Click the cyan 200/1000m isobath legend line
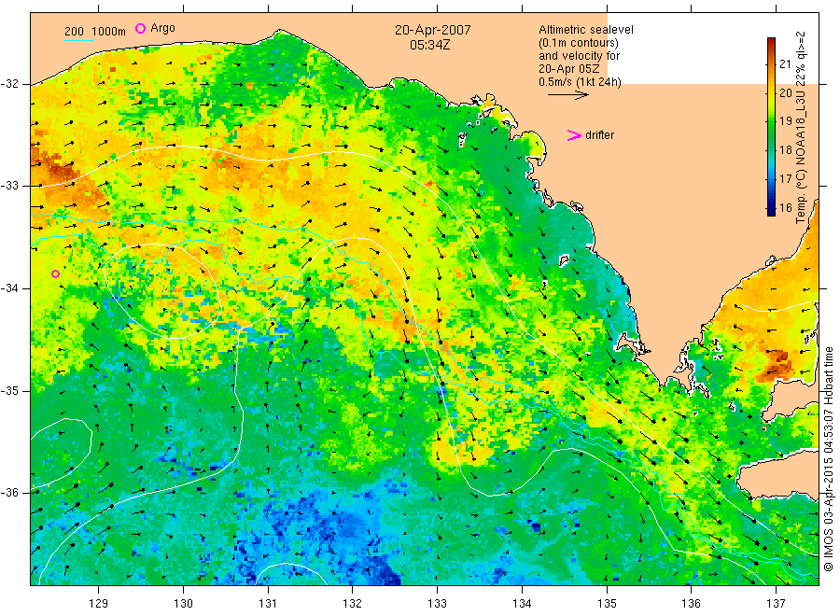The width and height of the screenshot is (840, 616). pos(78,39)
